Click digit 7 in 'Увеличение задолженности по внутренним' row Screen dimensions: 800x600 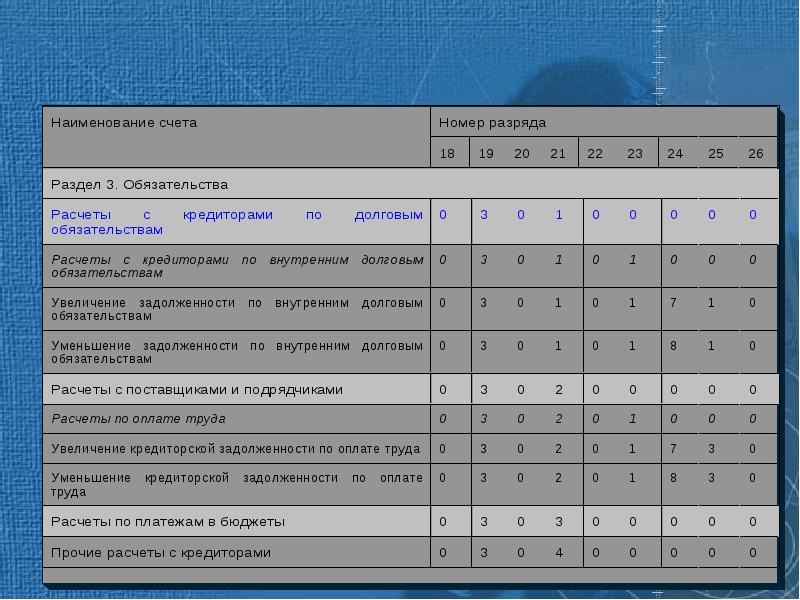coord(673,303)
